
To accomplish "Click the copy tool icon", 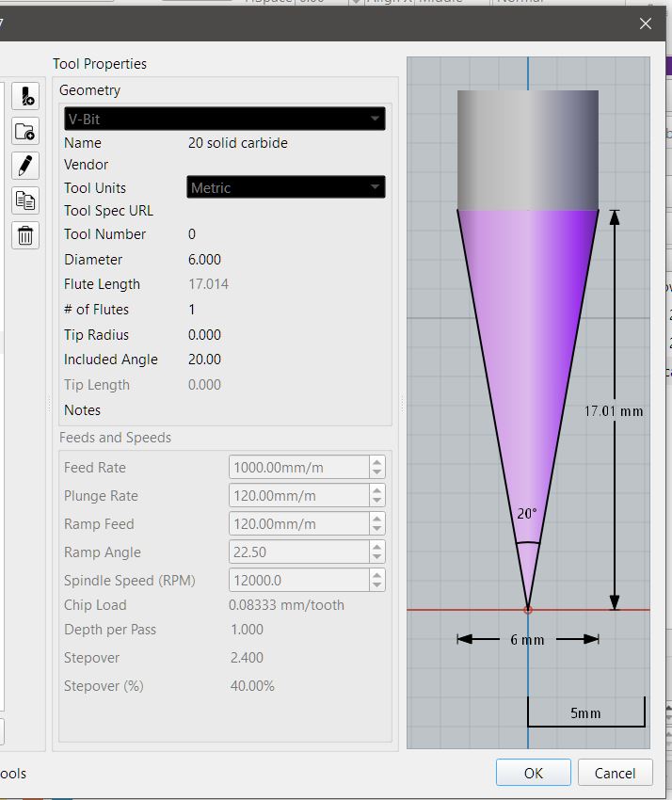I will pos(25,200).
